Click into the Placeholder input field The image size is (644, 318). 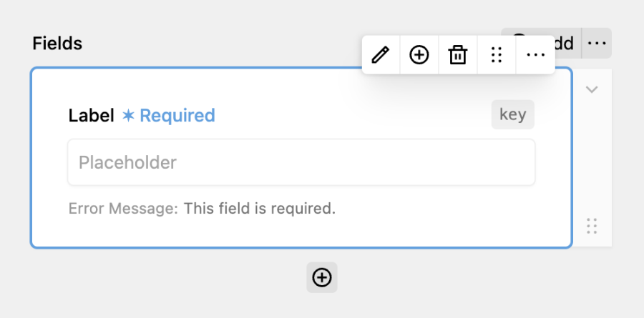[301, 162]
